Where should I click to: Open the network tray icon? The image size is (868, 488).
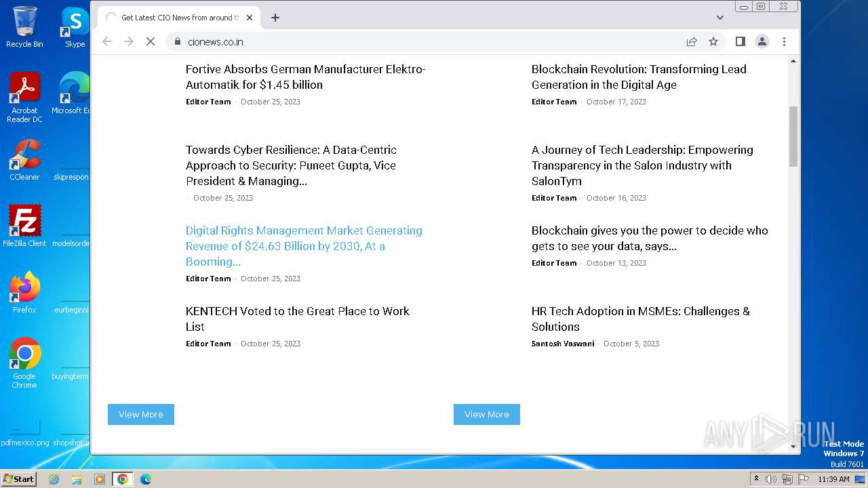pyautogui.click(x=787, y=479)
